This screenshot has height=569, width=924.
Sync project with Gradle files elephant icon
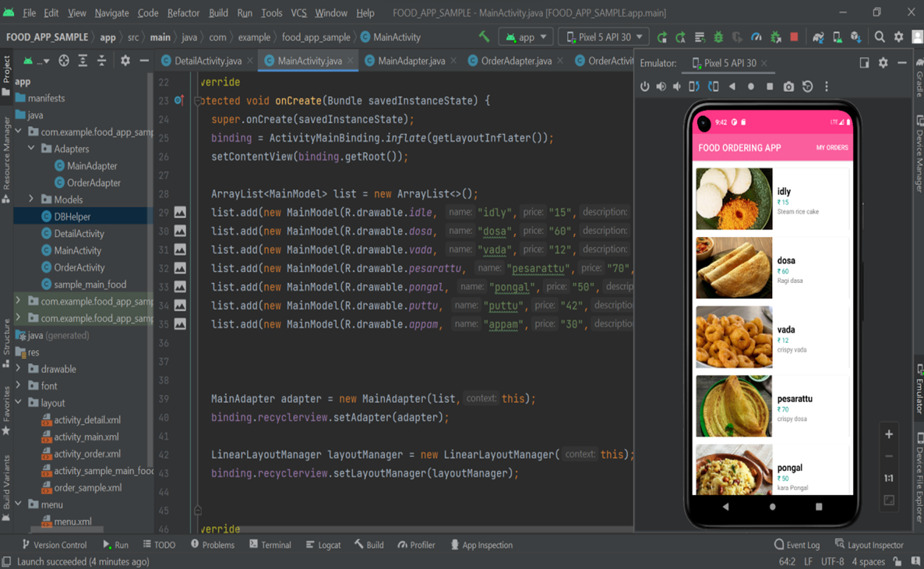tap(817, 36)
